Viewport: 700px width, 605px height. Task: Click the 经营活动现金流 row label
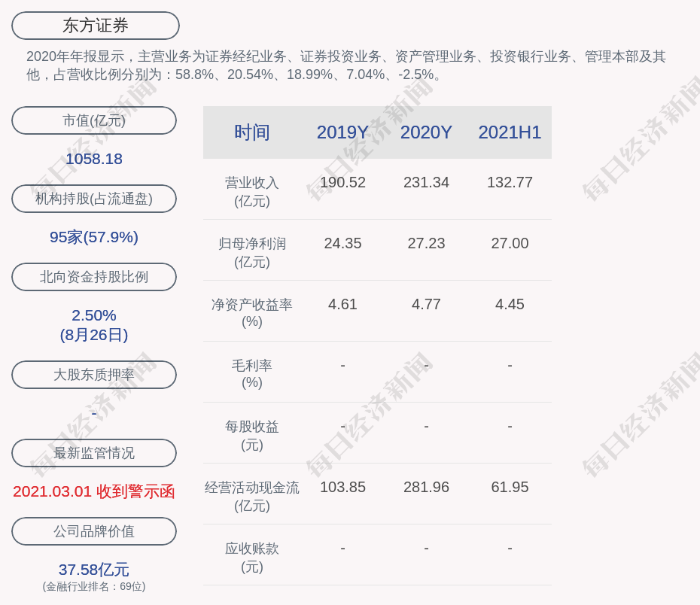coord(252,496)
